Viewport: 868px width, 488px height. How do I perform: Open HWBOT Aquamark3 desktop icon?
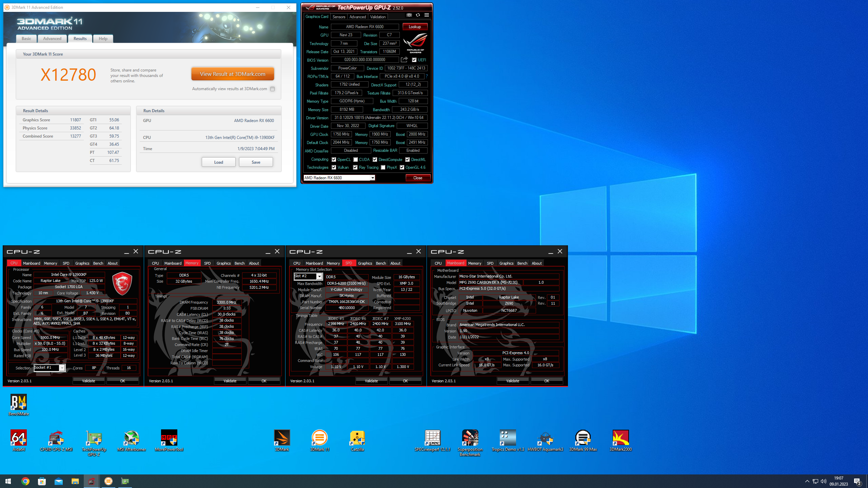[x=545, y=441]
